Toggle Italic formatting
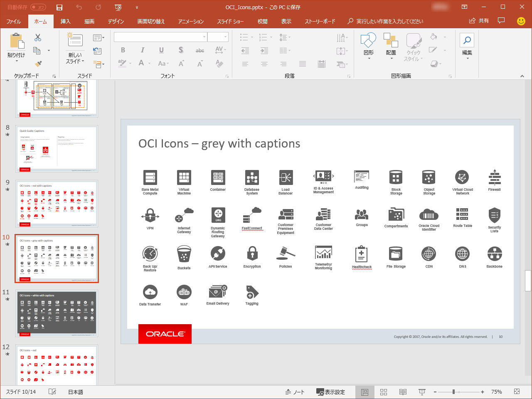The image size is (532, 399). tap(143, 50)
